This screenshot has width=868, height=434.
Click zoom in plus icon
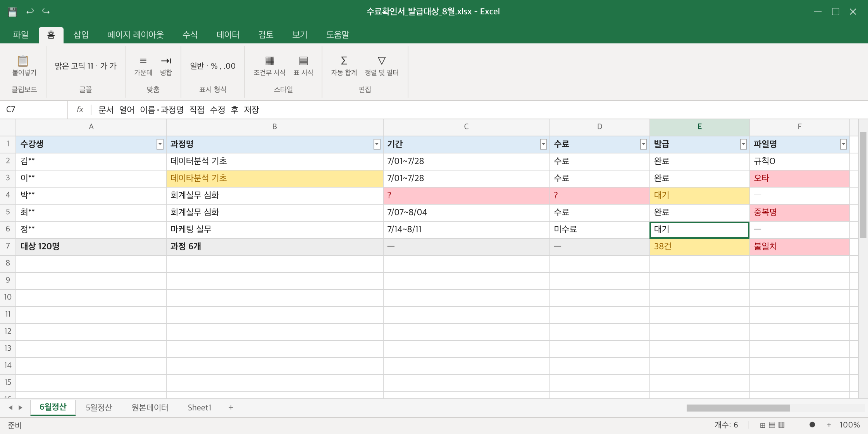tap(829, 425)
